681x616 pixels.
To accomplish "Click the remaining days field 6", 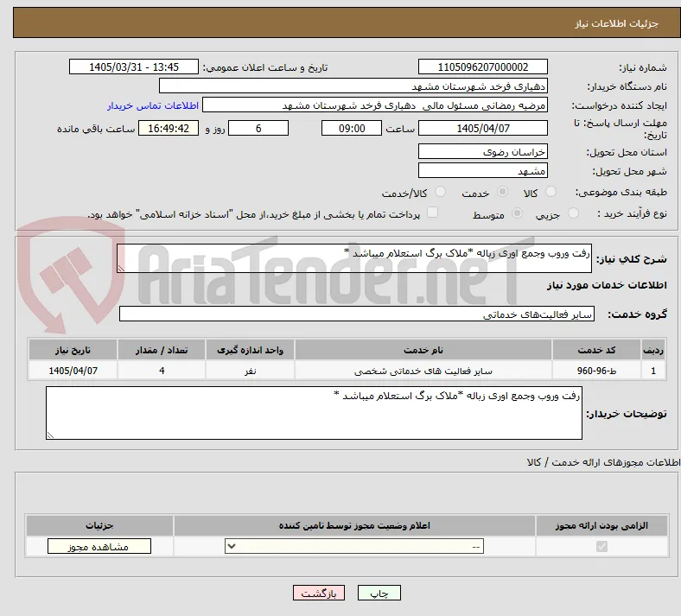I will 258,128.
